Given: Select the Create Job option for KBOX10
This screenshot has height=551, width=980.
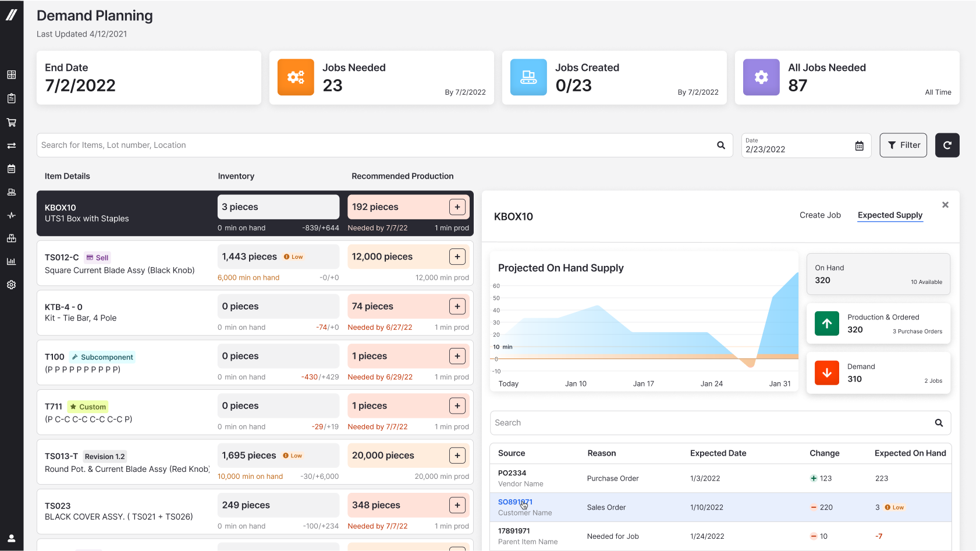Looking at the screenshot, I should (x=819, y=215).
